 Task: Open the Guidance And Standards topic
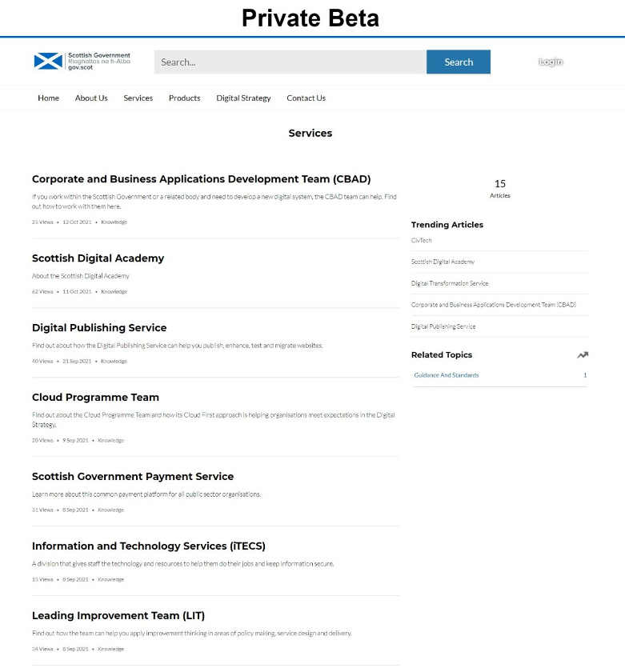coord(447,375)
